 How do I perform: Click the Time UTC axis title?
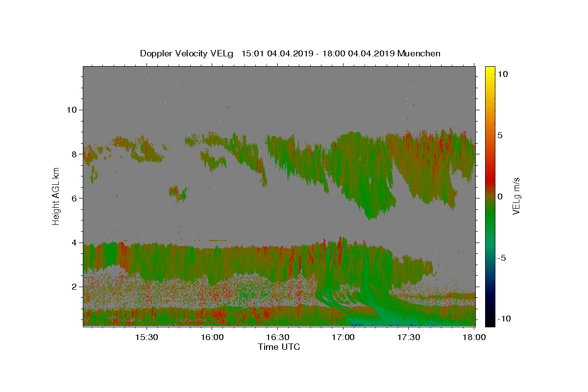(279, 347)
